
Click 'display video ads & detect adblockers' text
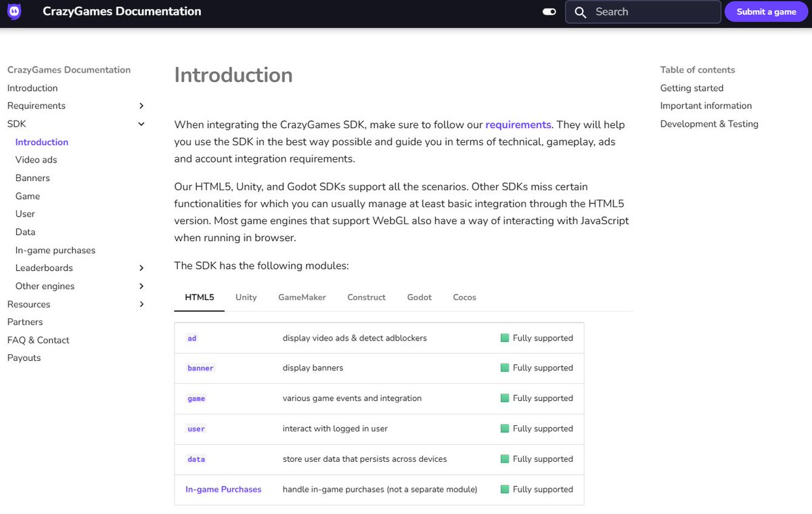(x=355, y=338)
